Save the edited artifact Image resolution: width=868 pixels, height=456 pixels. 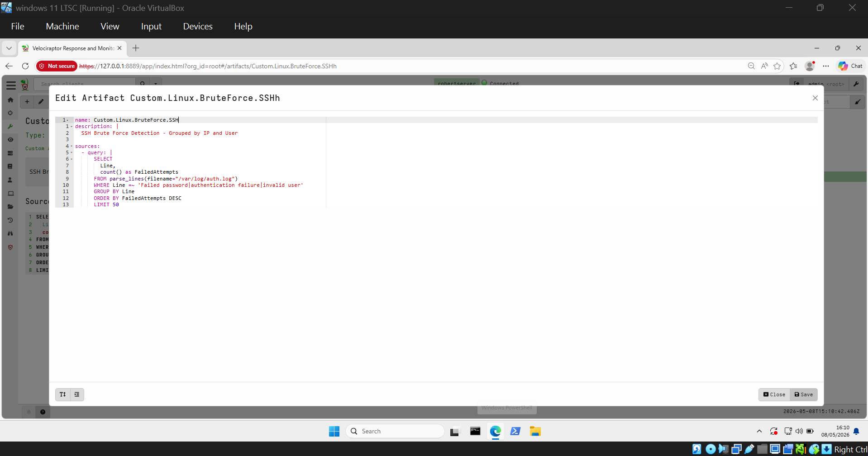[803, 394]
